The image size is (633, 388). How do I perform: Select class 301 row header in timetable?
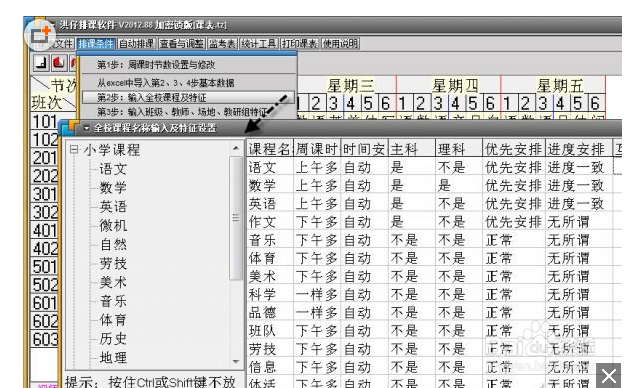point(45,194)
